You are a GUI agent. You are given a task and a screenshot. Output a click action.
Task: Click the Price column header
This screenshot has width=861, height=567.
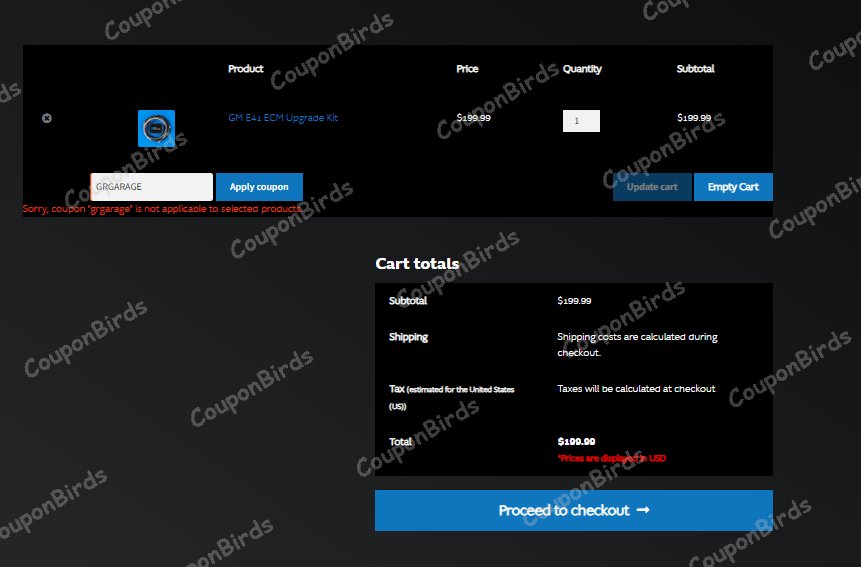(467, 69)
